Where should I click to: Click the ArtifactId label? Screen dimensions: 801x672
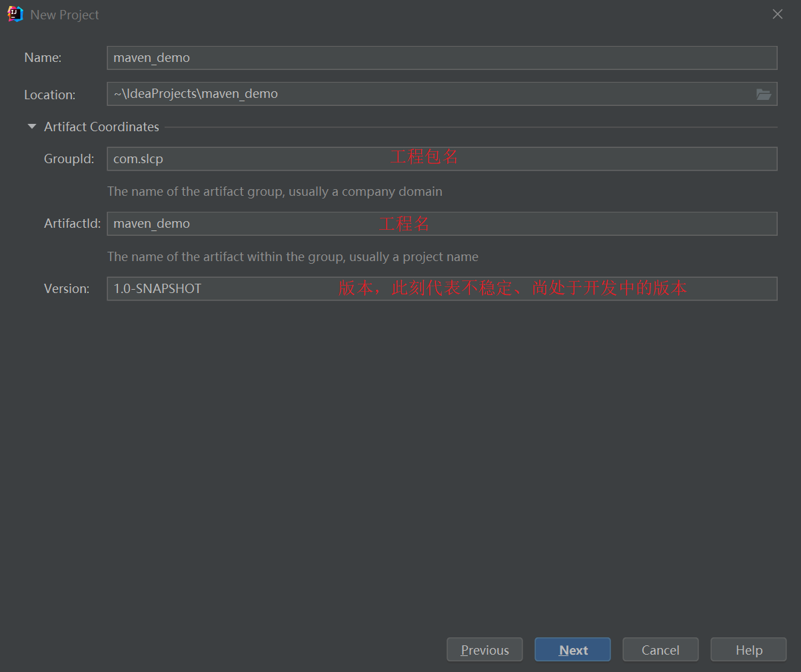(x=72, y=224)
